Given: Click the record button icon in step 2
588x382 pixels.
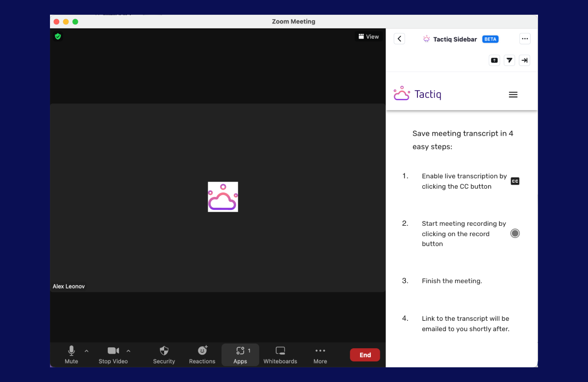Looking at the screenshot, I should 515,233.
